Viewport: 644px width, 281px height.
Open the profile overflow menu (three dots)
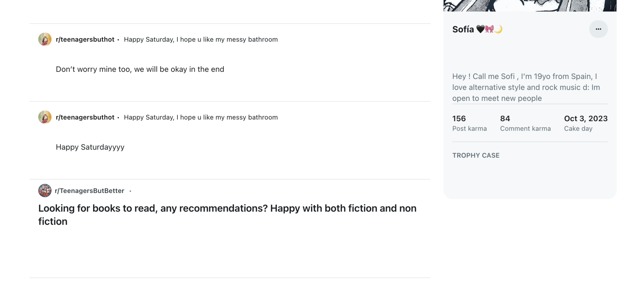click(598, 29)
